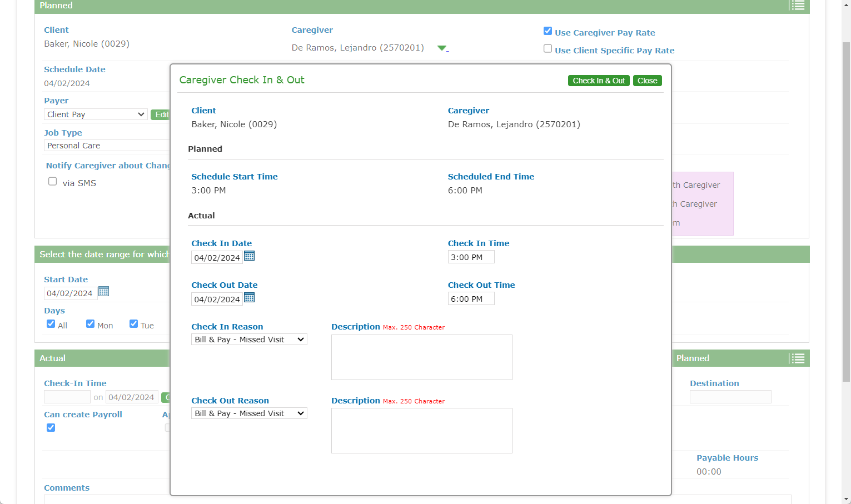Uncheck Use Caregiver Pay Rate
Viewport: 851px width, 504px height.
pos(548,31)
